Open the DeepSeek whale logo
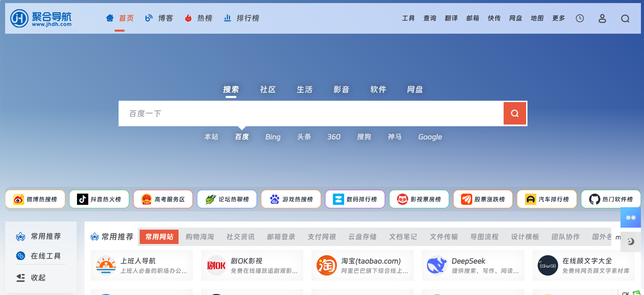 [x=437, y=265]
